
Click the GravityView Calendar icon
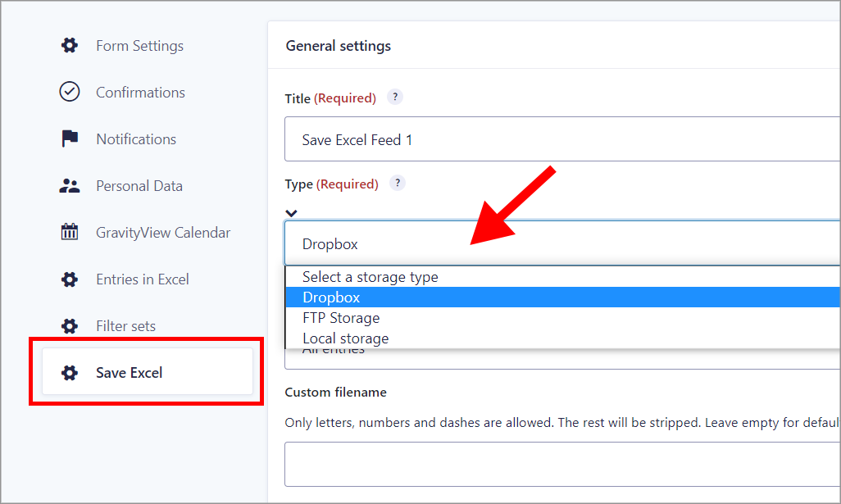coord(69,232)
